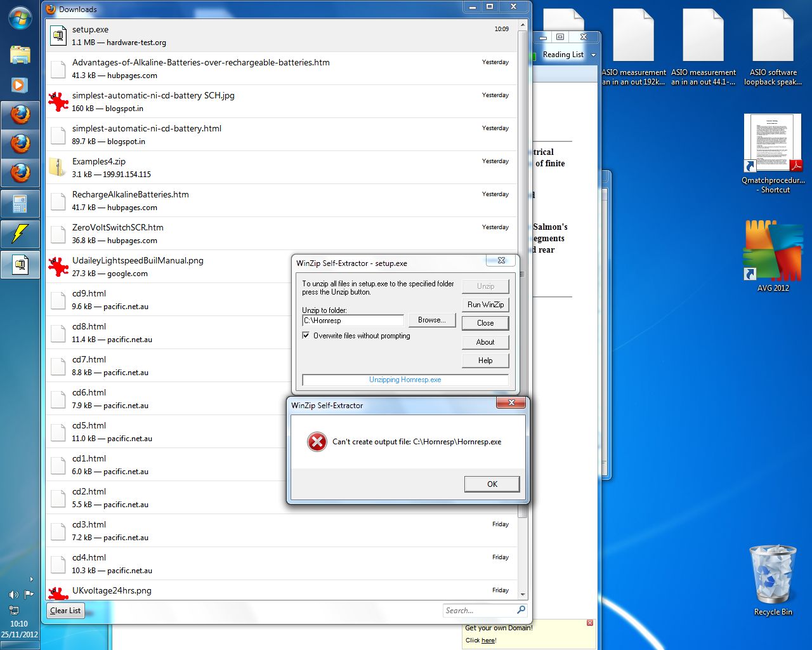Open ASIO measurement an in an out 44.1 file

point(703,48)
